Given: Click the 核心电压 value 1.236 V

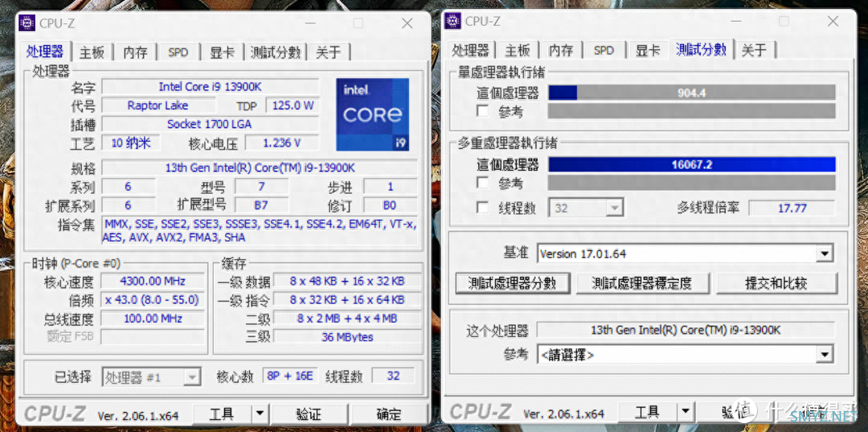Looking at the screenshot, I should click(282, 143).
